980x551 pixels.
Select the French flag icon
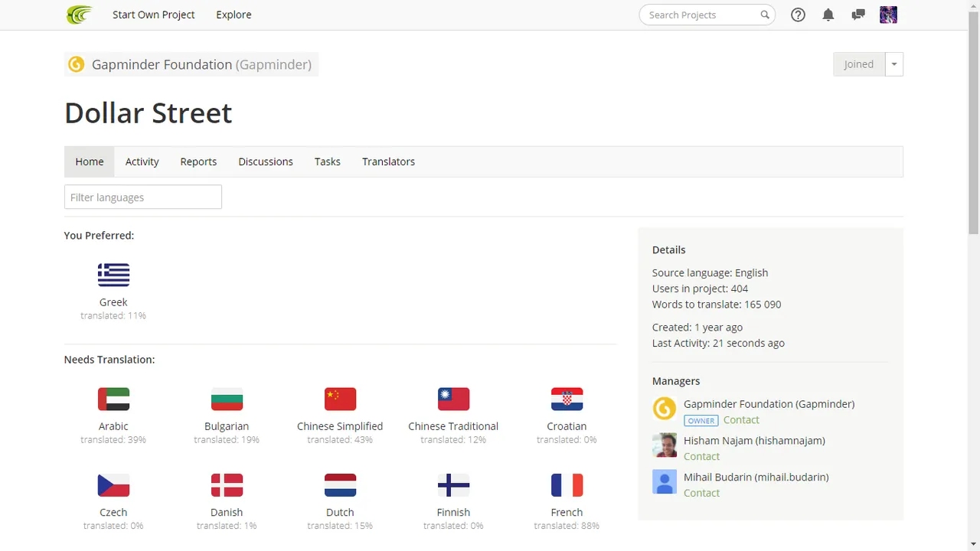coord(567,485)
